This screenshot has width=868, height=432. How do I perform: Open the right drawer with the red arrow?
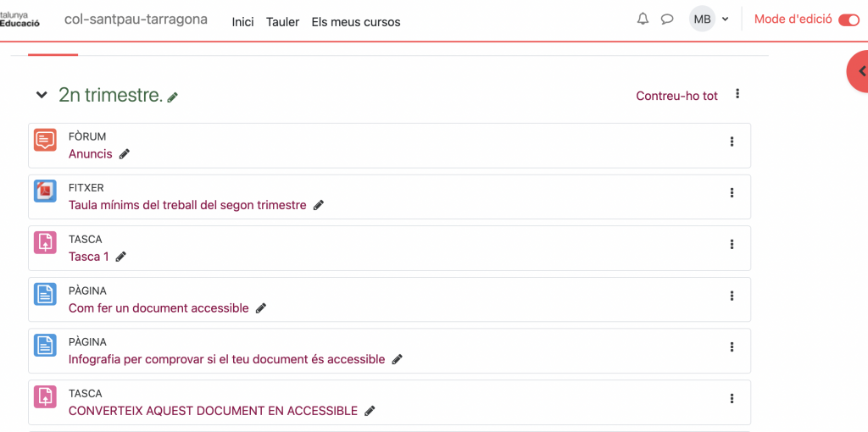(x=859, y=72)
